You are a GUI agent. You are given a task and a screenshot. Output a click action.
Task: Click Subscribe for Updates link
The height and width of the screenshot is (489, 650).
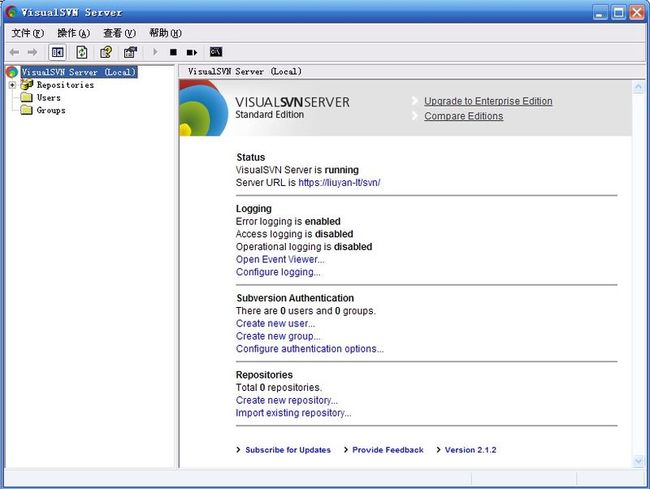[x=288, y=450]
